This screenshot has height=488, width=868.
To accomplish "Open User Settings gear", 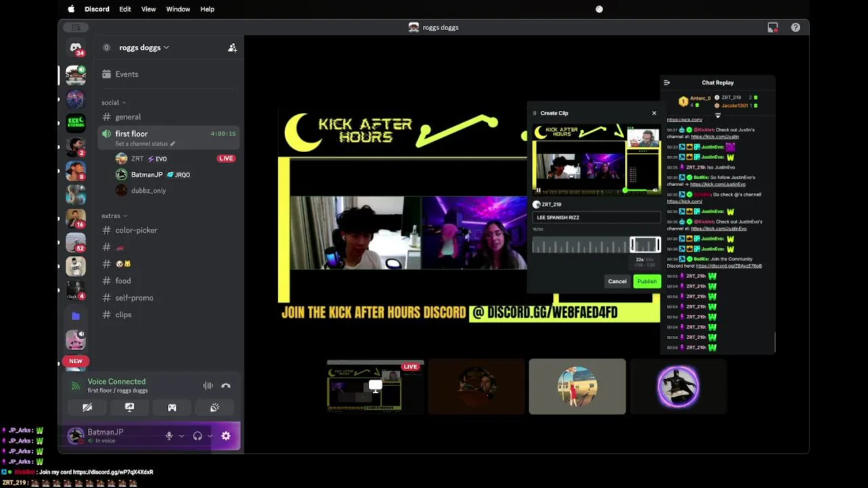I will click(x=226, y=436).
